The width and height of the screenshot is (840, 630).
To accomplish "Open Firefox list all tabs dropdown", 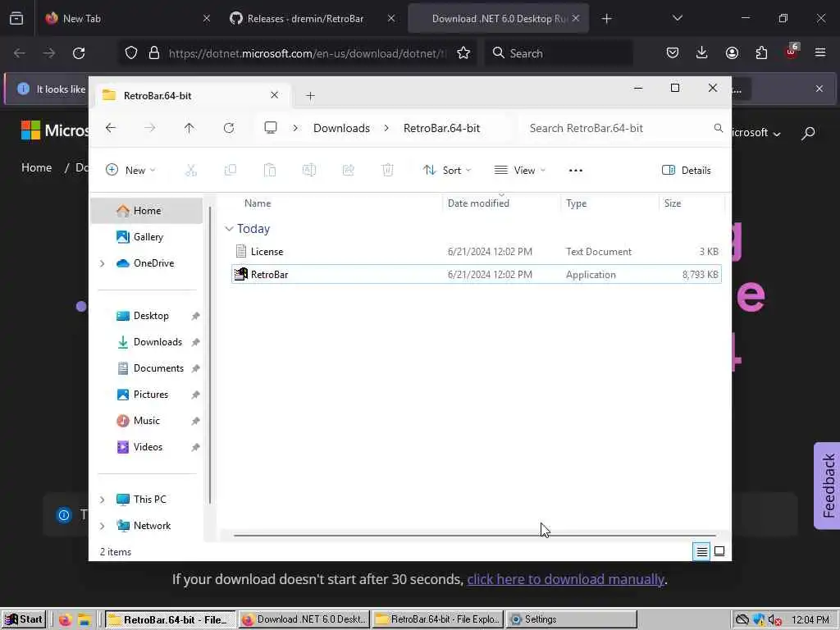I will click(677, 18).
